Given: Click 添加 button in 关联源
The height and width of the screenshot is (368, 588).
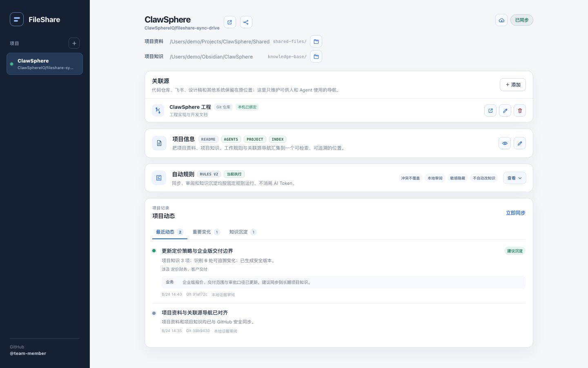Looking at the screenshot, I should click(513, 85).
